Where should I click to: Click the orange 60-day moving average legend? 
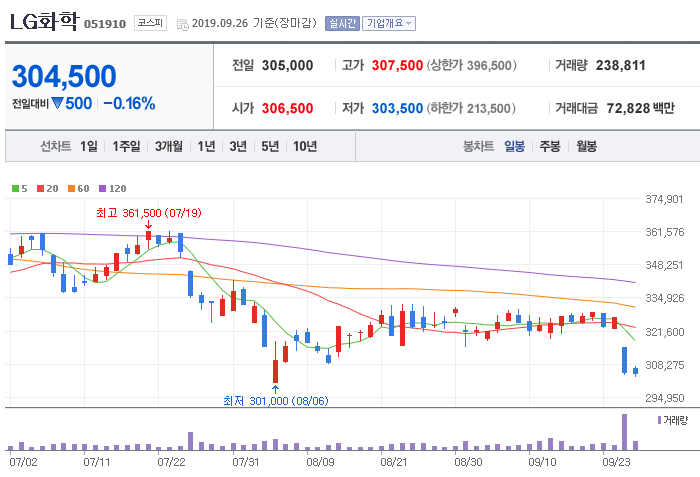[78, 188]
